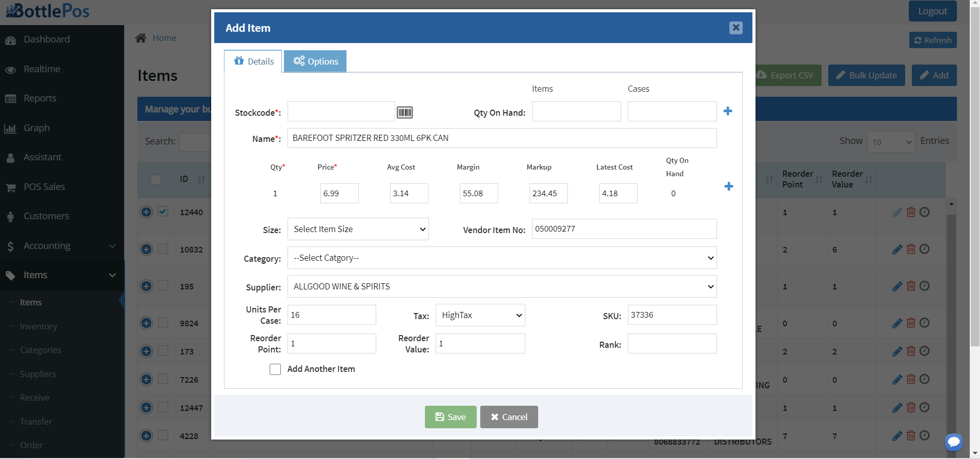Screen dimensions: 980x459
Task: Click the plus icon next to Qty On Hand cases
Action: [727, 111]
